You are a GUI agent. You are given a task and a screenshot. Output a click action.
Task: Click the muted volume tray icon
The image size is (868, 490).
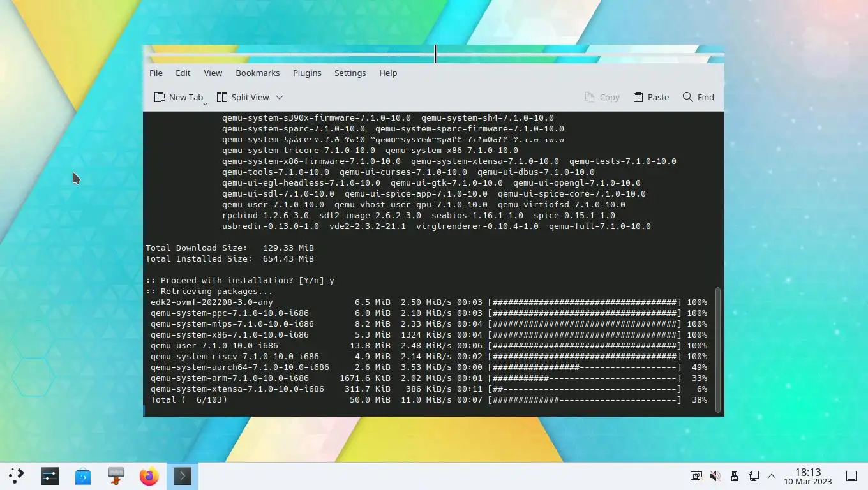pyautogui.click(x=715, y=476)
